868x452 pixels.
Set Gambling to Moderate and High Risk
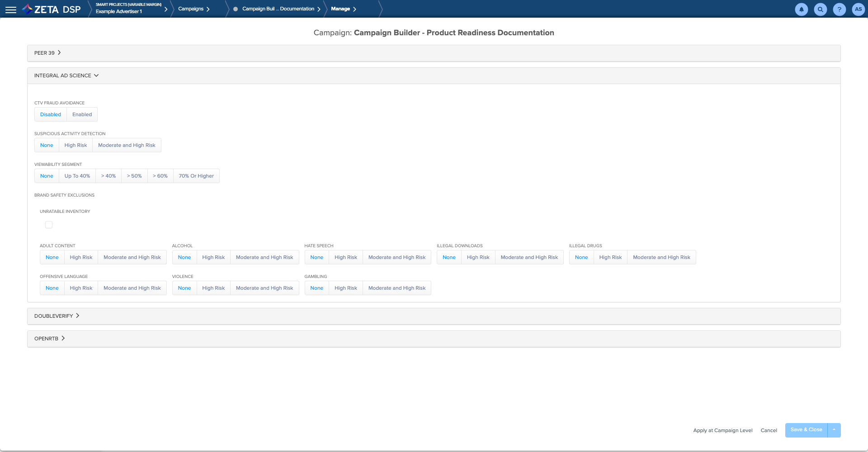(396, 288)
